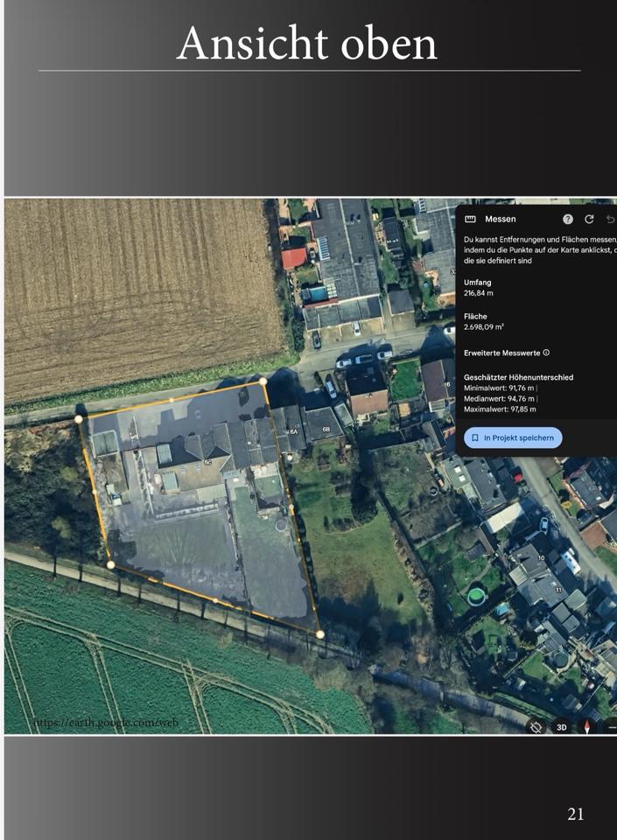The height and width of the screenshot is (840, 617).
Task: Click the rotation lock icon near 3D
Action: (536, 726)
